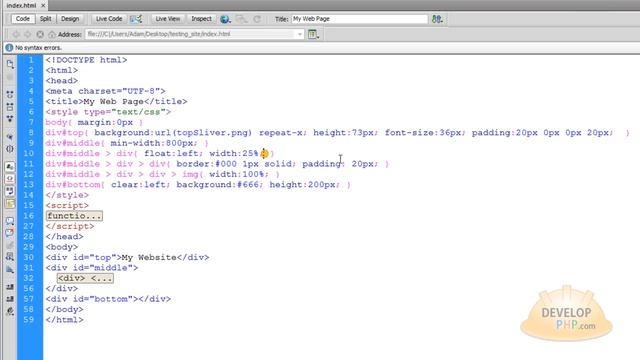640x360 pixels.
Task: Click line number 16 in gutter
Action: [29, 216]
